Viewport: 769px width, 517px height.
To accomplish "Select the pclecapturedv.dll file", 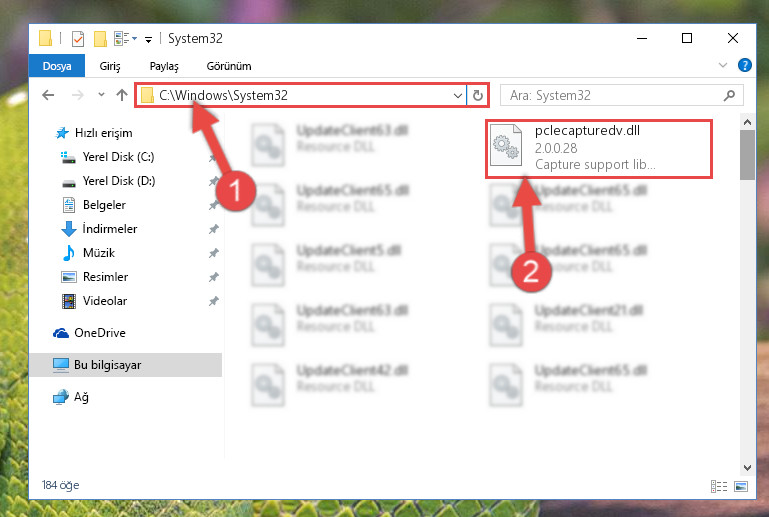I will 598,148.
